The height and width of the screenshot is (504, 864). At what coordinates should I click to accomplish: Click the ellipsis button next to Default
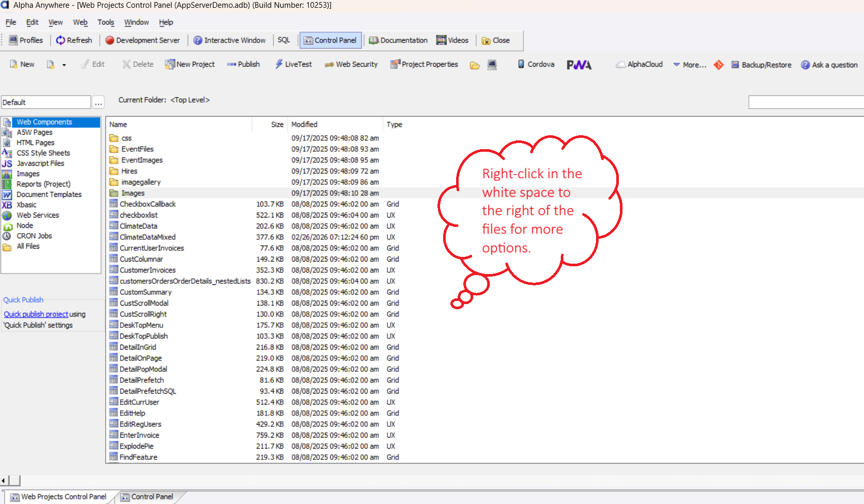point(98,102)
